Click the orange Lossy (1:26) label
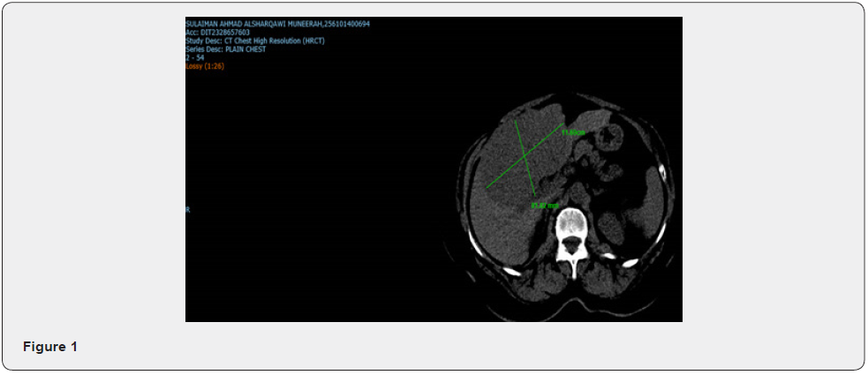 coord(205,66)
